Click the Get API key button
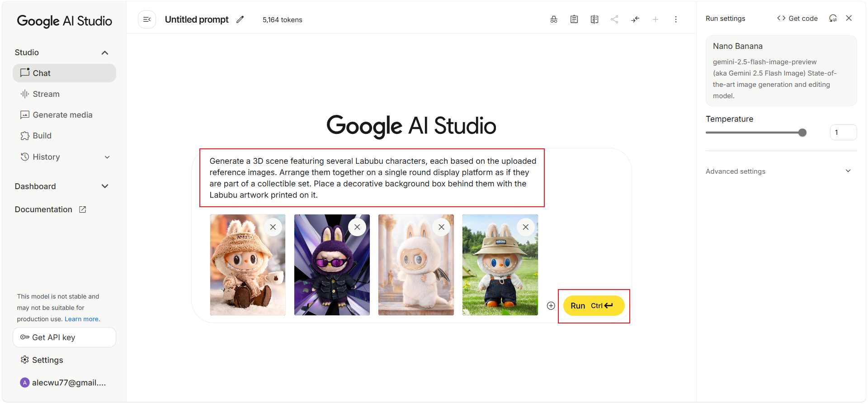Image resolution: width=868 pixels, height=404 pixels. [x=64, y=337]
